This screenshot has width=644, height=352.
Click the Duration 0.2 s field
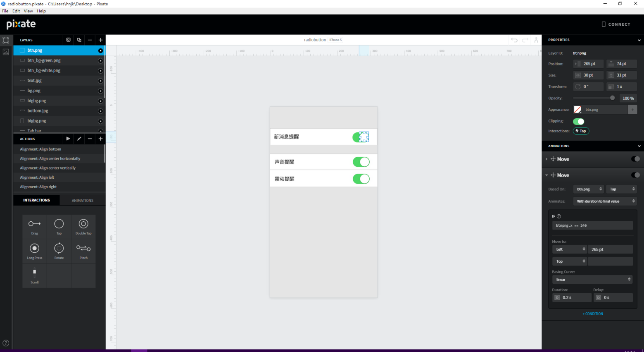[572, 297]
